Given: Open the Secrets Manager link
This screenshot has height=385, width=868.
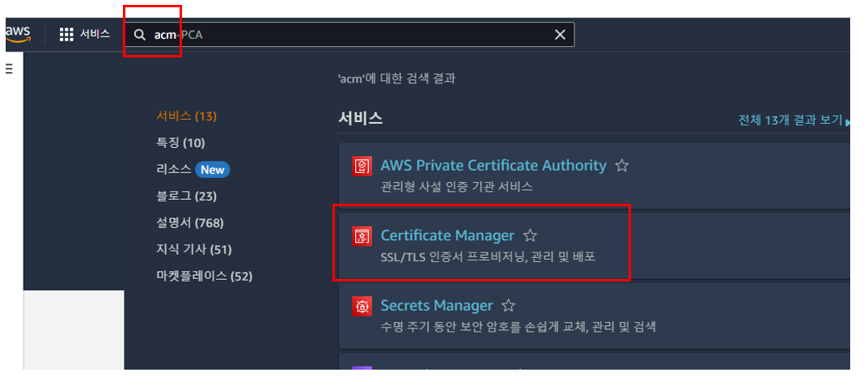Looking at the screenshot, I should (436, 306).
